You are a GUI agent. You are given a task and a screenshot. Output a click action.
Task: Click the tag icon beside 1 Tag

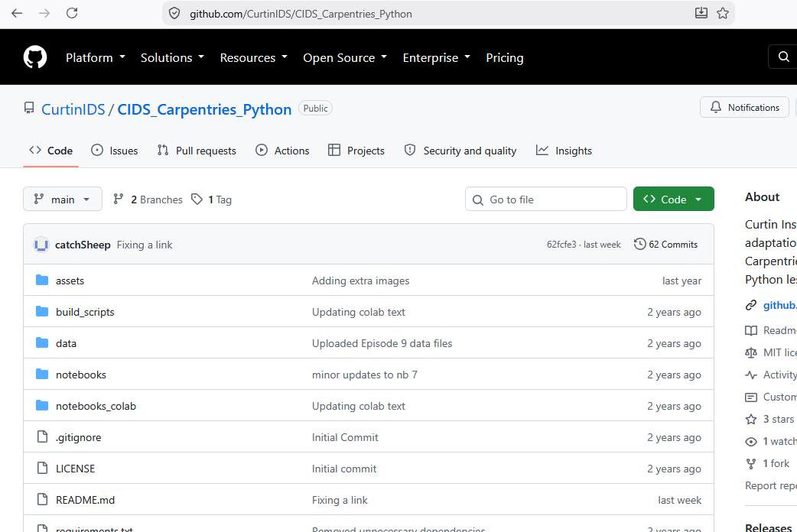[197, 199]
